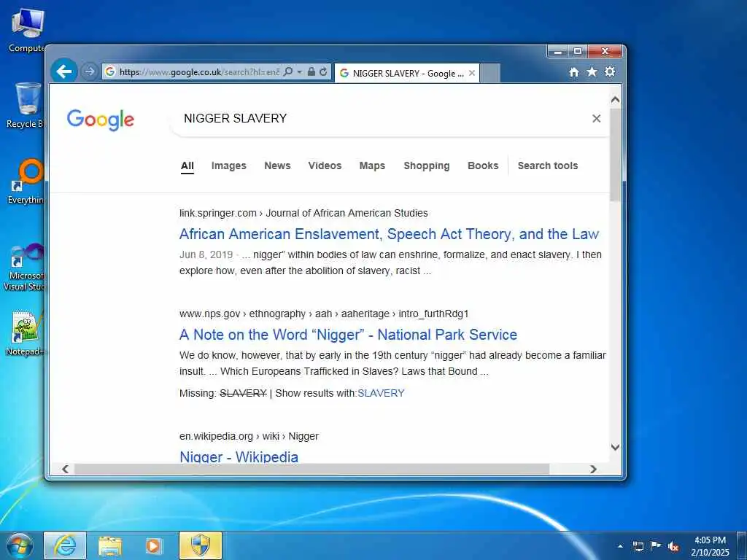Click the horizontal scrollbar thumb

pyautogui.click(x=312, y=469)
